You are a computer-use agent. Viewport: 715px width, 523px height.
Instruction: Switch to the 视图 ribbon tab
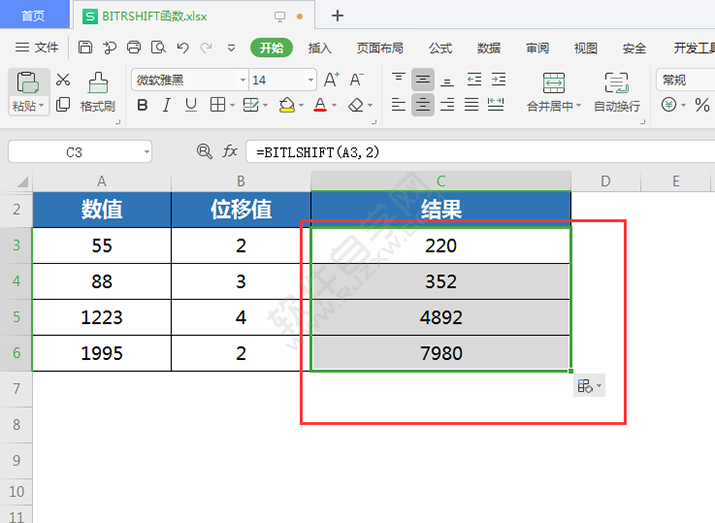coord(585,48)
